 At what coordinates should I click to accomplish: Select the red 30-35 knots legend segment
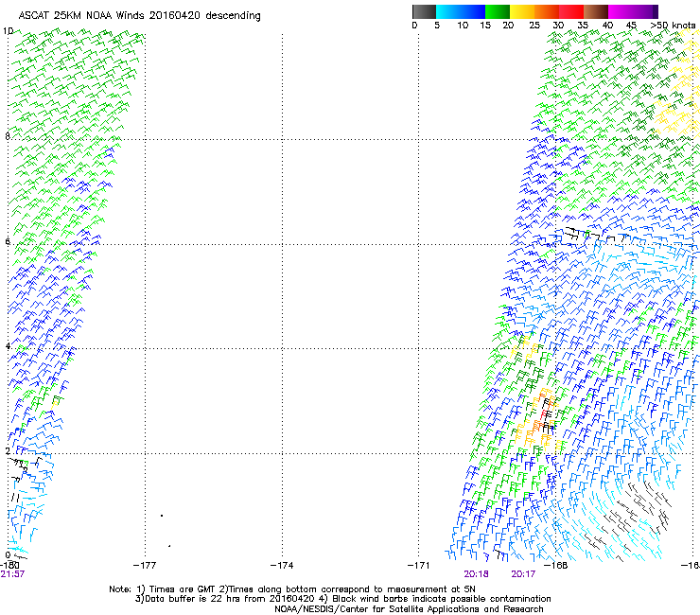point(571,11)
